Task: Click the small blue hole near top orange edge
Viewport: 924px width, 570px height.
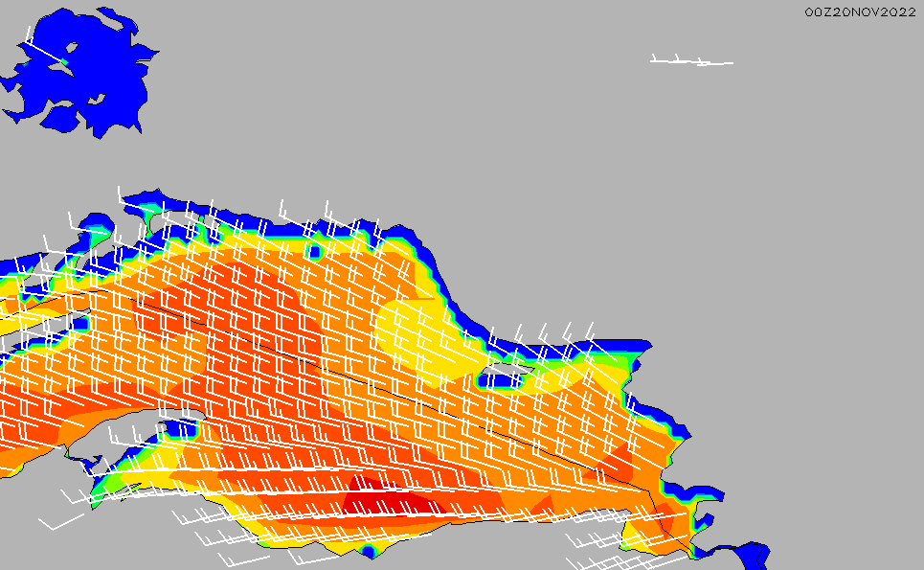Action: tap(313, 251)
